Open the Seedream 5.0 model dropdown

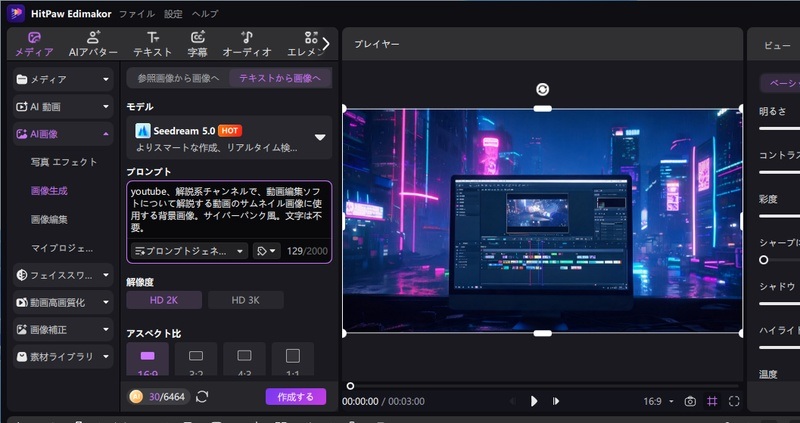[229, 137]
